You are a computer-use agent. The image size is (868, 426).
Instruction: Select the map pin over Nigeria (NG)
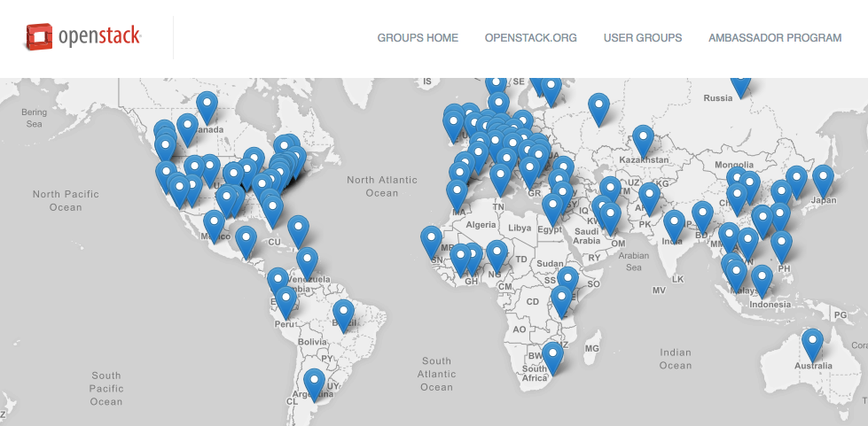(x=497, y=255)
